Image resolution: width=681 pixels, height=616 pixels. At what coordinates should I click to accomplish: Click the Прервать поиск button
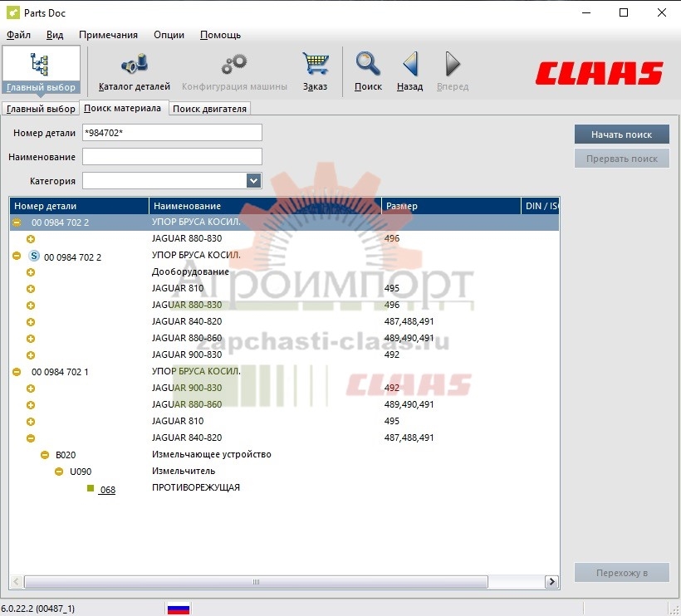click(621, 159)
